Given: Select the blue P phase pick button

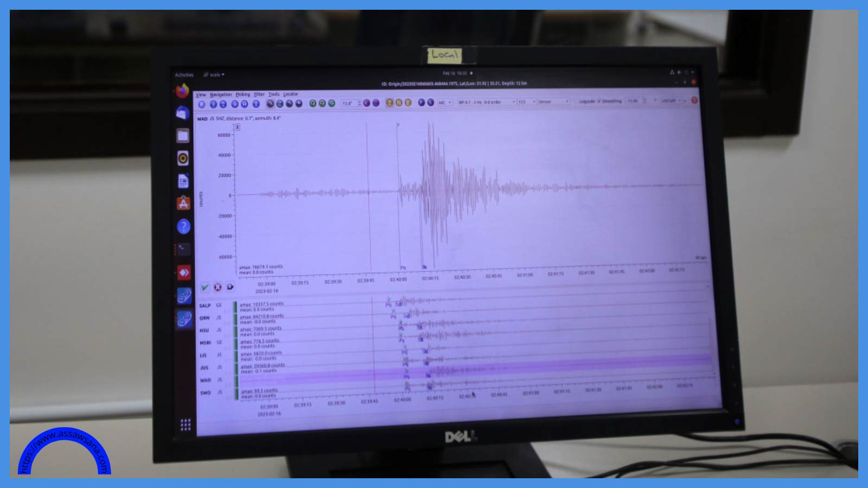Looking at the screenshot, I should coord(421,102).
